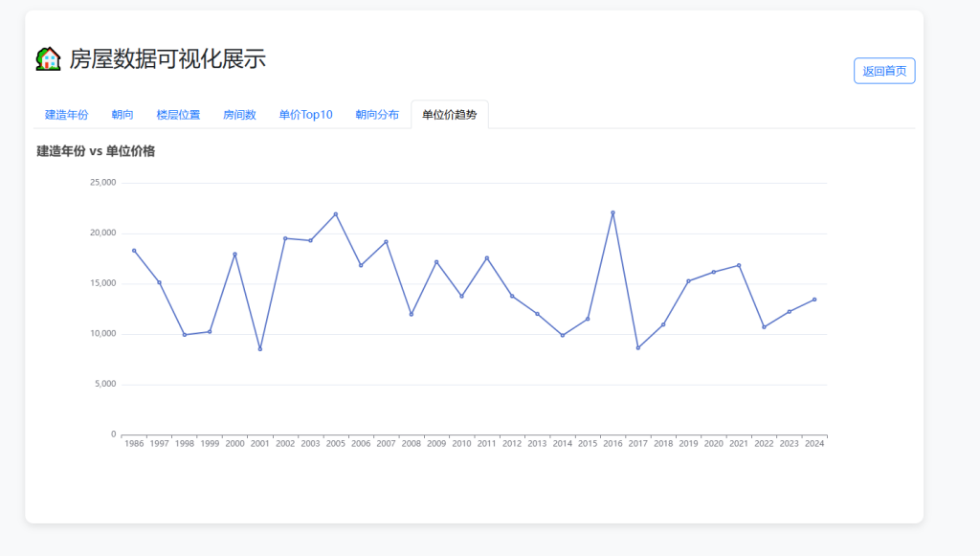Click the 2000 data point on the line
Image resolution: width=980 pixels, height=556 pixels.
[x=234, y=254]
